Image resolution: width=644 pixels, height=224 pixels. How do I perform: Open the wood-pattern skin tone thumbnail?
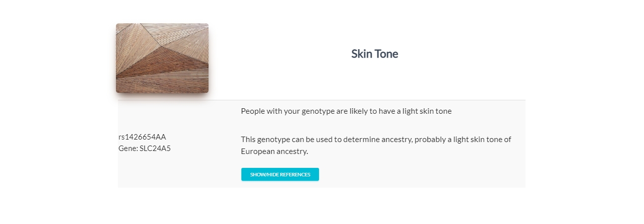tap(162, 58)
